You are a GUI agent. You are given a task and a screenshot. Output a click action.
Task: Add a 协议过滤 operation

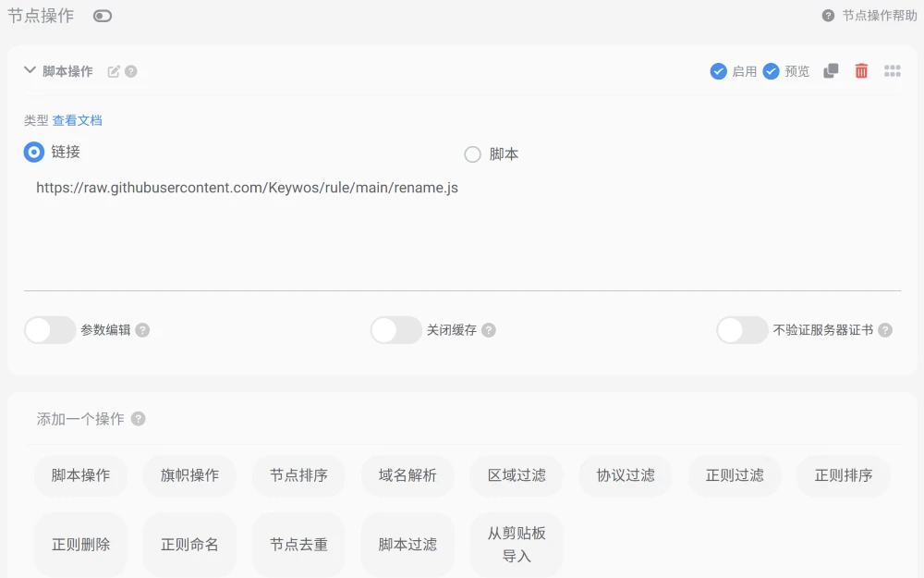click(626, 475)
